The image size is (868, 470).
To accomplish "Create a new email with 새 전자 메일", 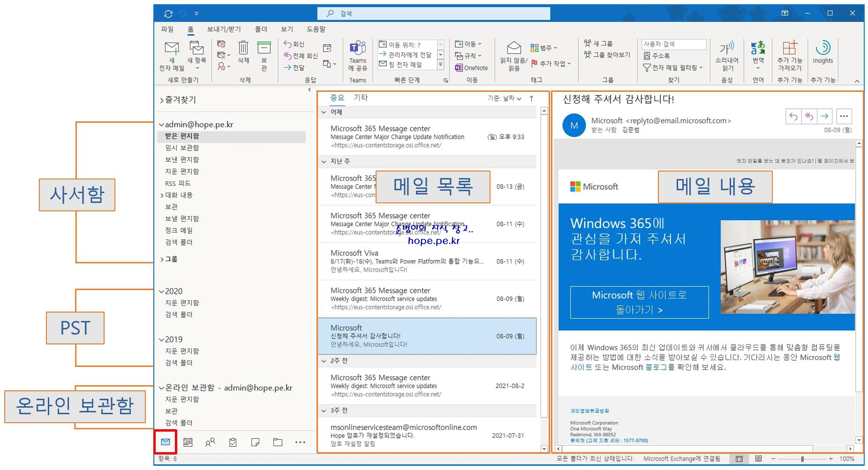I will click(x=172, y=56).
